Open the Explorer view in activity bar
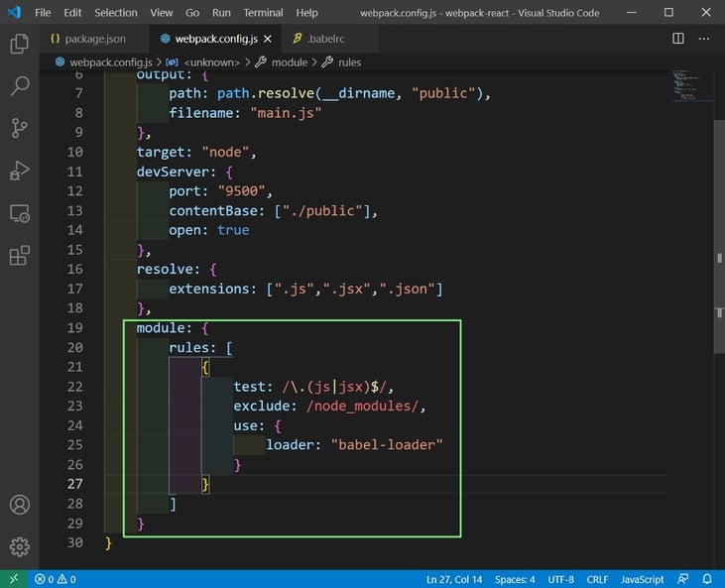 click(x=20, y=44)
